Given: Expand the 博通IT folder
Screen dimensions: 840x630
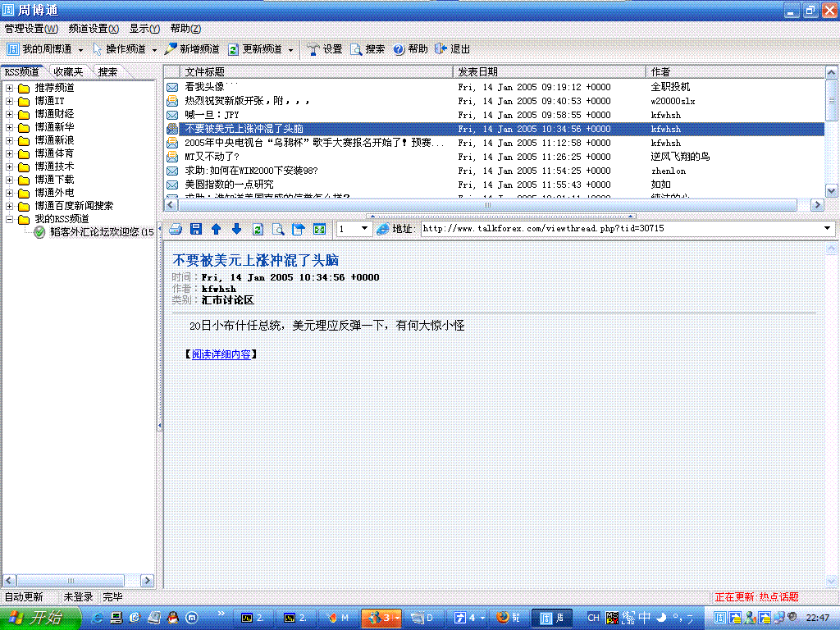Looking at the screenshot, I should (x=9, y=101).
